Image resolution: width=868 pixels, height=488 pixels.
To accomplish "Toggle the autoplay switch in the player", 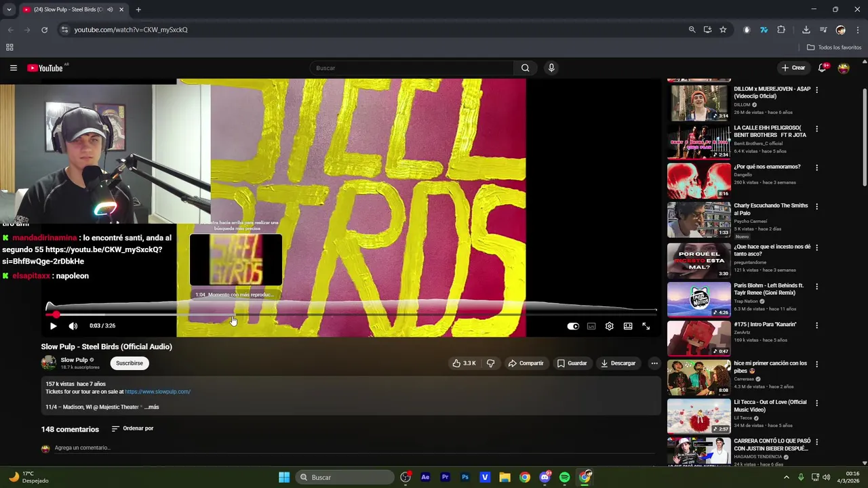I will tap(573, 326).
